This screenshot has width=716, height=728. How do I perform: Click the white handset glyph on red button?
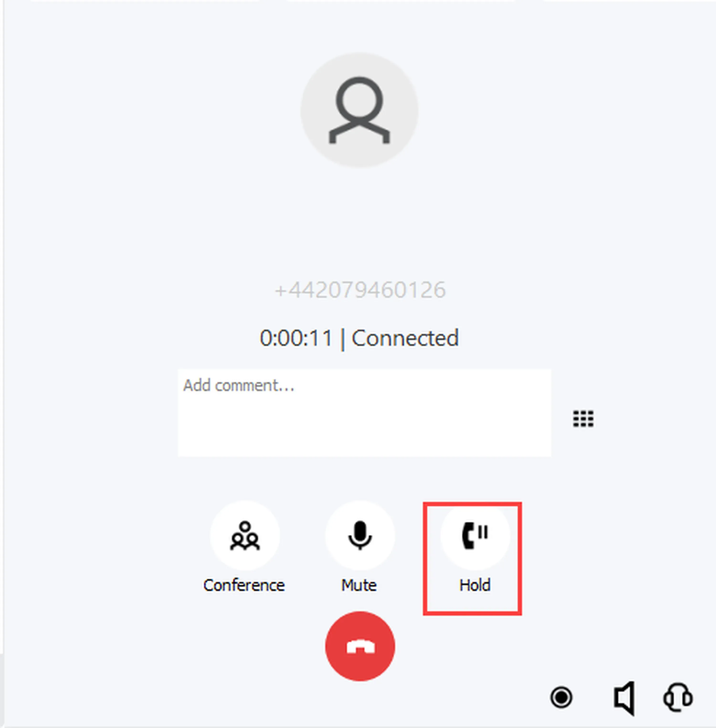(x=360, y=647)
